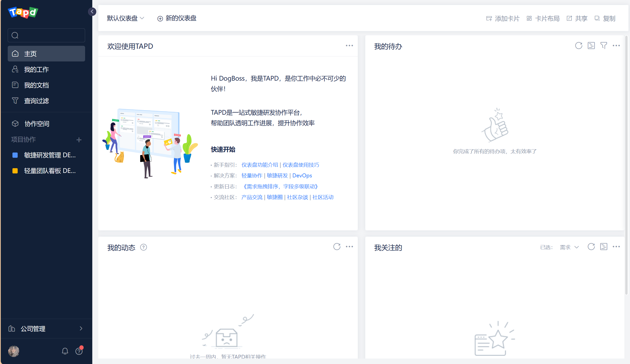Click the plus icon next to 项目协作

click(x=79, y=140)
